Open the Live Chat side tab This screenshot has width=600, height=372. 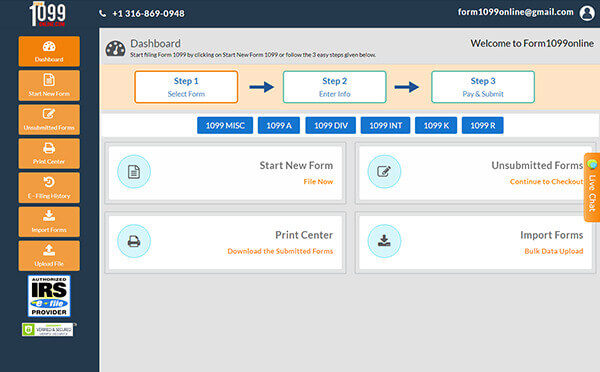(592, 188)
